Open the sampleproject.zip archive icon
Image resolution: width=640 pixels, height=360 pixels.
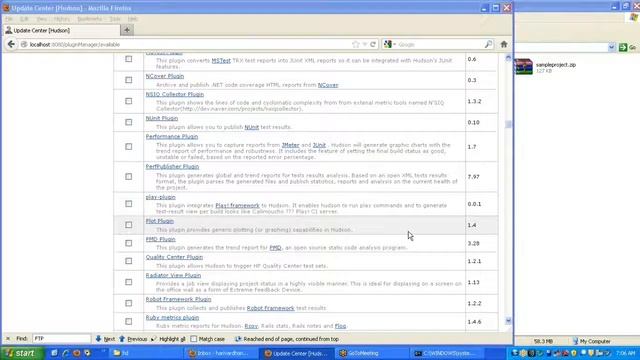(524, 67)
